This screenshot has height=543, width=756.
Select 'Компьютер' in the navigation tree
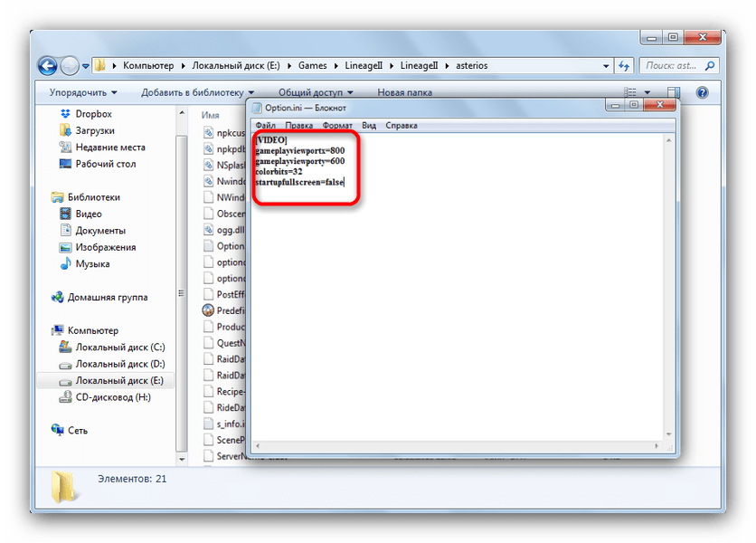(x=85, y=330)
